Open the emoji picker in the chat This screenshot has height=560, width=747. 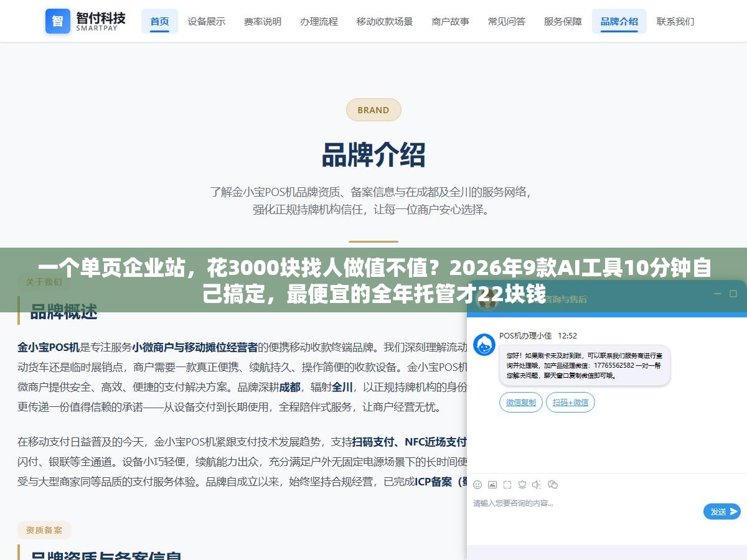click(x=477, y=485)
